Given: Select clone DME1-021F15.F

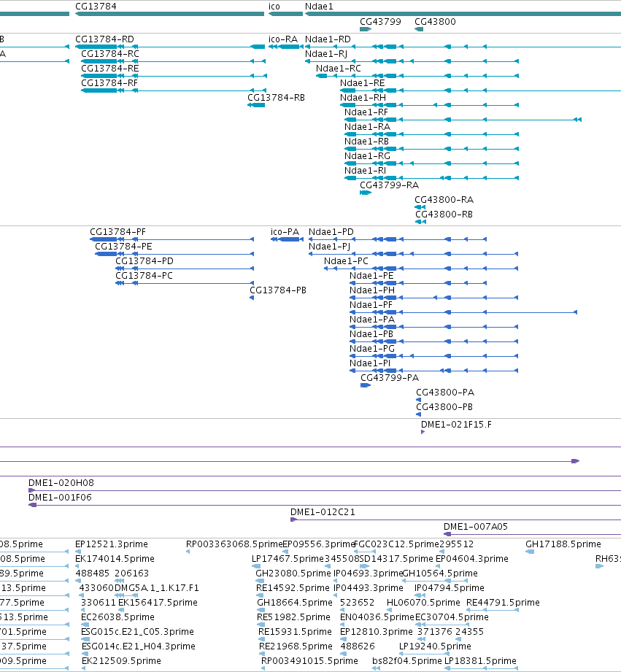Looking at the screenshot, I should [x=423, y=431].
